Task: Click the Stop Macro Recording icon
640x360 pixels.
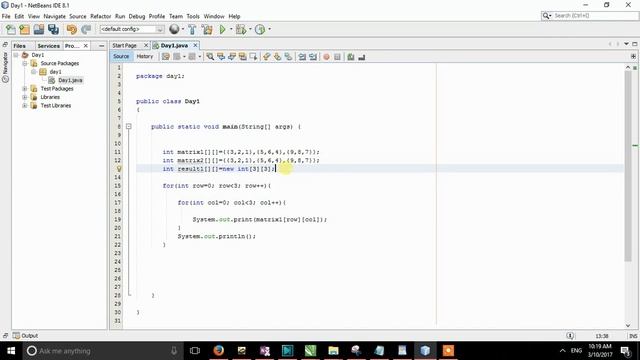Action: (337, 57)
